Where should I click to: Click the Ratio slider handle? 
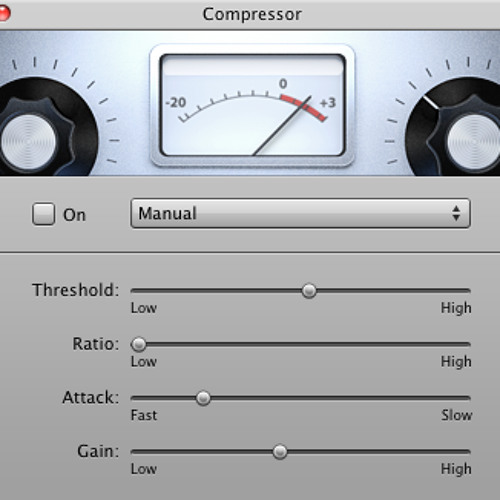click(139, 344)
